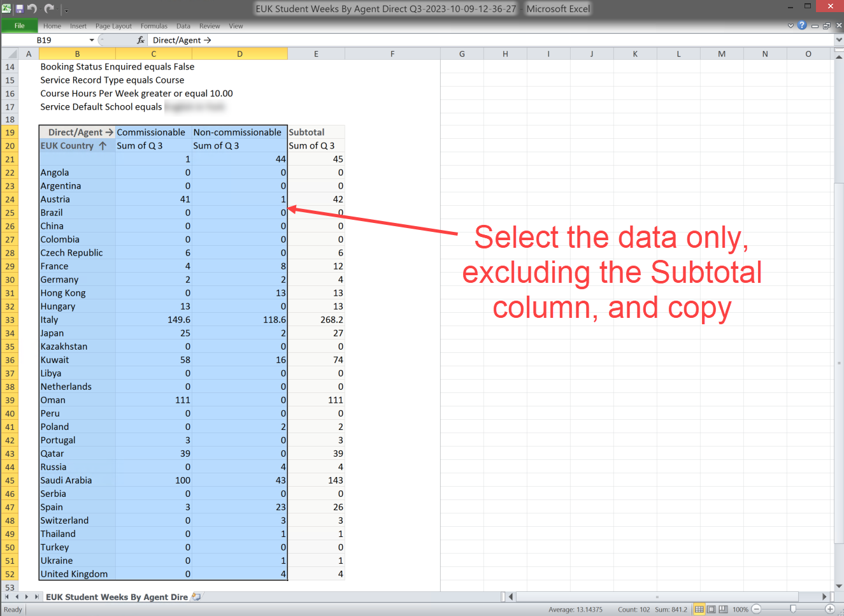Viewport: 844px width, 616px height.
Task: Click the EUK Country header cell
Action: tap(77, 146)
